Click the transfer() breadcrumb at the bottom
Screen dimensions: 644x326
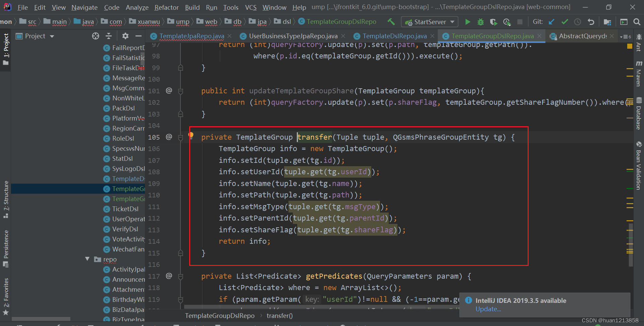279,316
